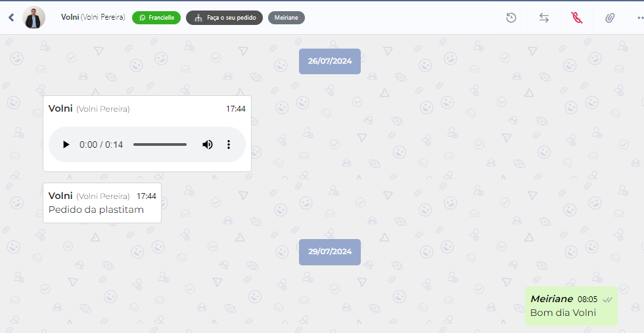Image resolution: width=644 pixels, height=333 pixels.
Task: Open the conversation history clock icon
Action: click(511, 18)
